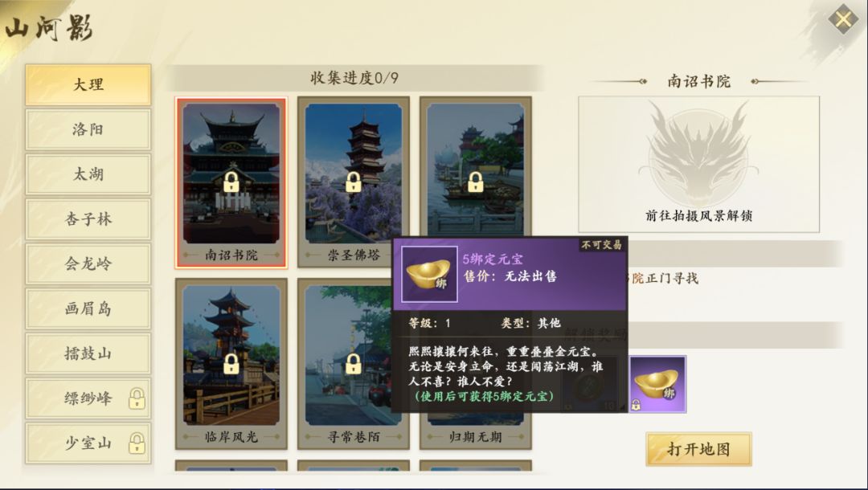Close the 山河影 panel with X
Viewport: 868px width, 490px height.
pyautogui.click(x=843, y=20)
